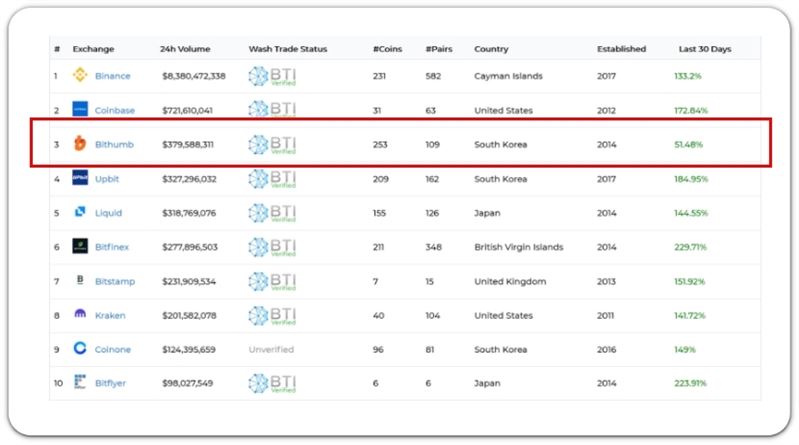Click BTI Verified badge in Upbit row

point(272,179)
